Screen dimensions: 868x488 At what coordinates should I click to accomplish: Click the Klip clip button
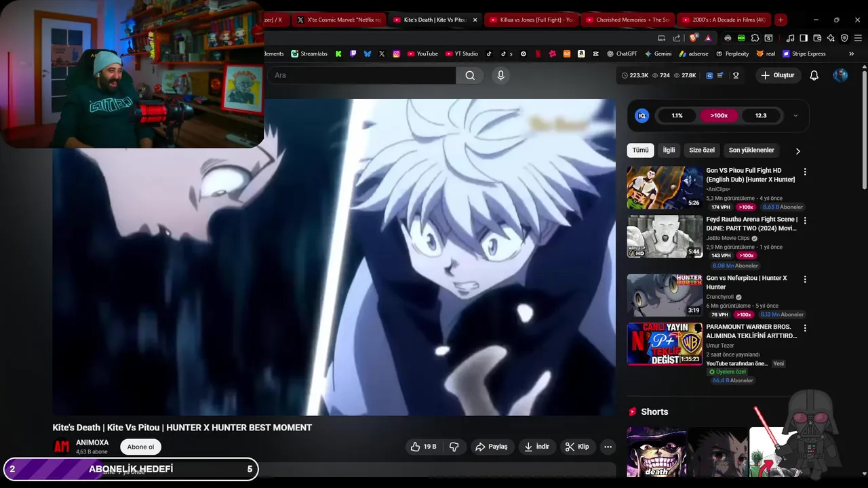click(x=577, y=447)
